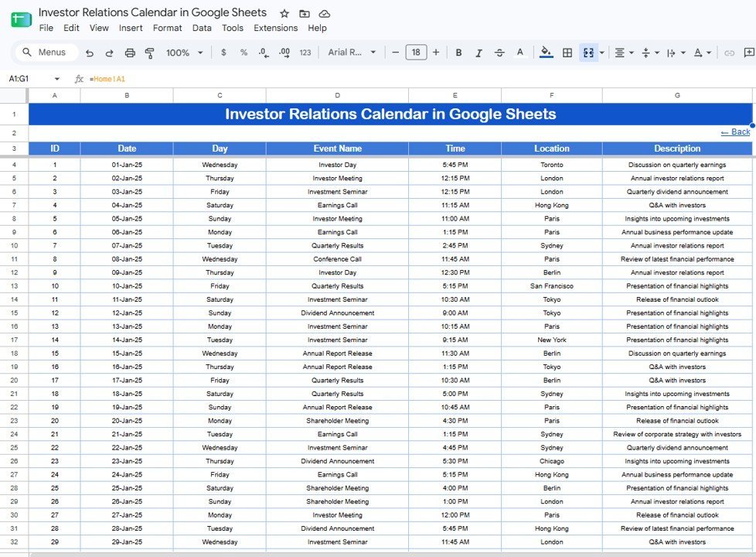Format as percent icon

pyautogui.click(x=243, y=52)
